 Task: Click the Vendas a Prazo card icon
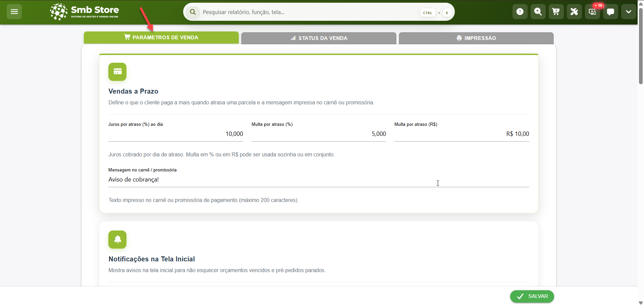117,72
